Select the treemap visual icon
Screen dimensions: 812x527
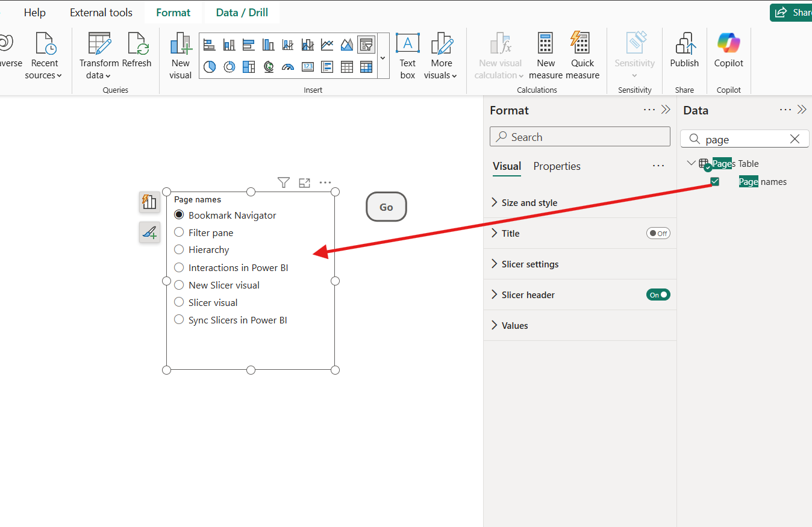tap(249, 67)
